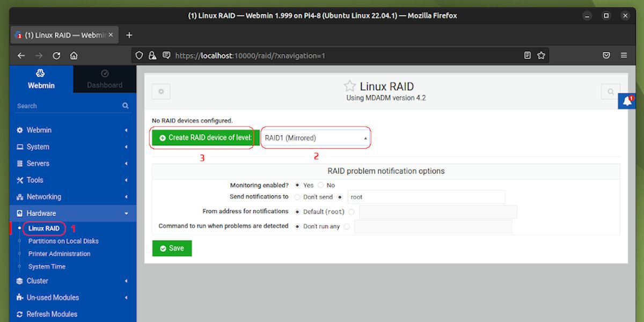Open the Firefox application menu
The image size is (644, 322).
click(624, 55)
